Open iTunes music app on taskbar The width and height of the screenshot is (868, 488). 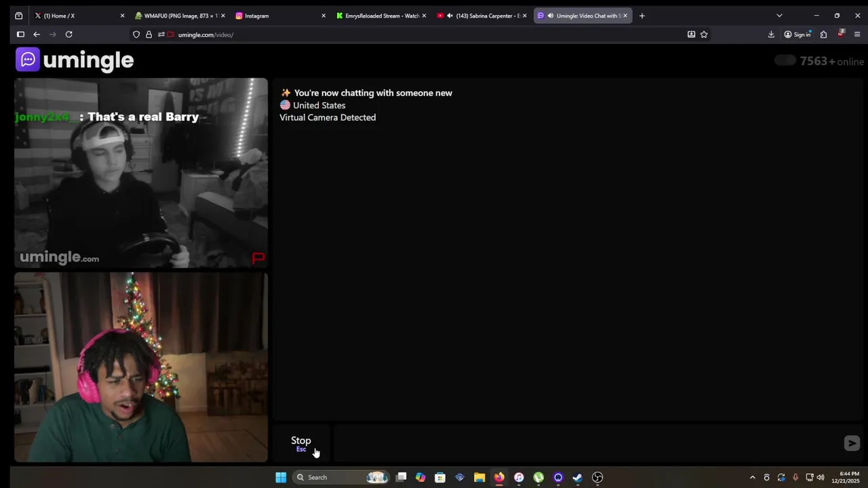coord(519,477)
